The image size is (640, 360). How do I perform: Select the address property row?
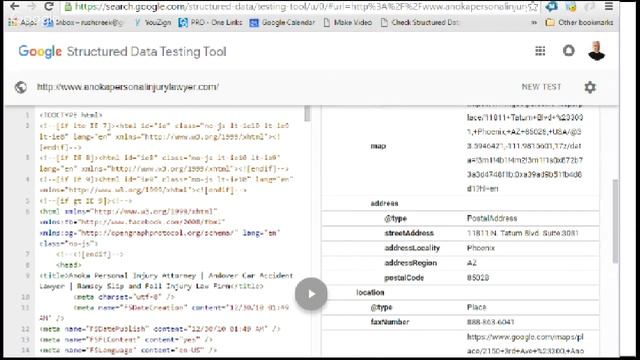[x=460, y=203]
